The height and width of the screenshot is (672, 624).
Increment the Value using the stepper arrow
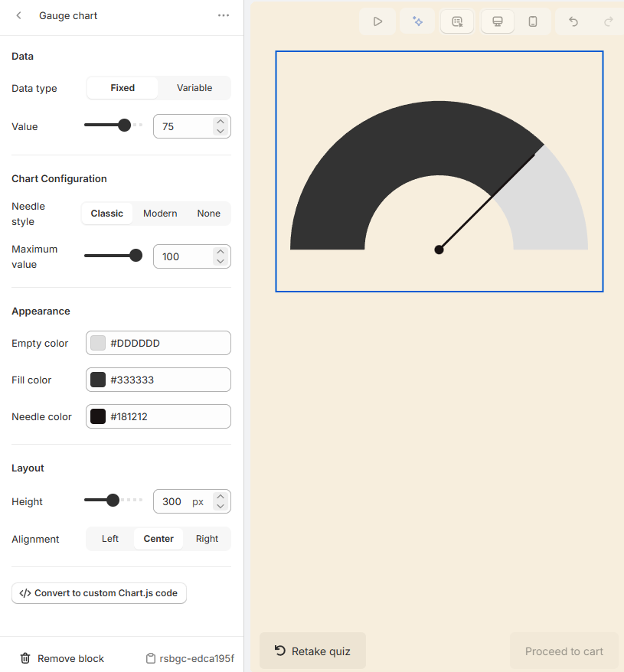pyautogui.click(x=221, y=121)
